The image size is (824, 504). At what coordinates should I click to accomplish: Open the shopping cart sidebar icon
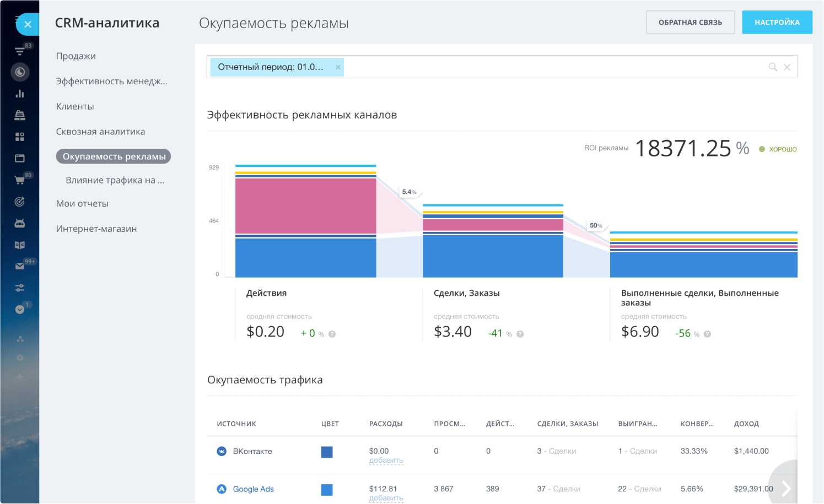pos(20,180)
